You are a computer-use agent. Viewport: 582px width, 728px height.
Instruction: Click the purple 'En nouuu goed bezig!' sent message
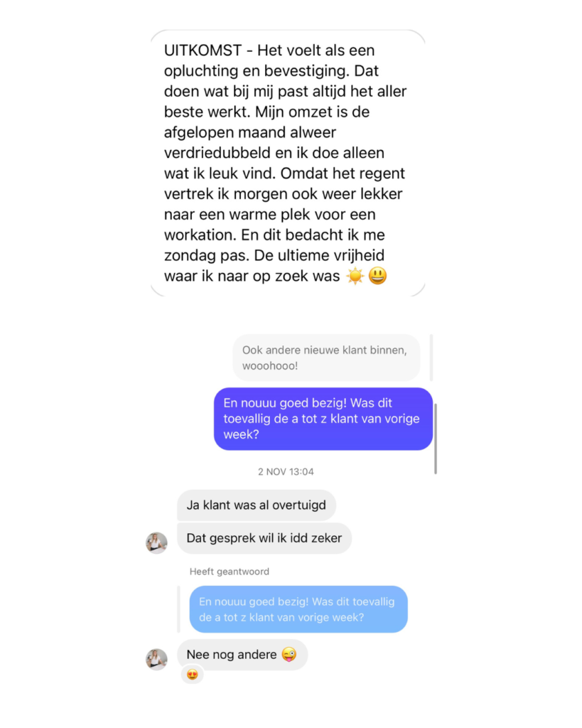point(323,419)
